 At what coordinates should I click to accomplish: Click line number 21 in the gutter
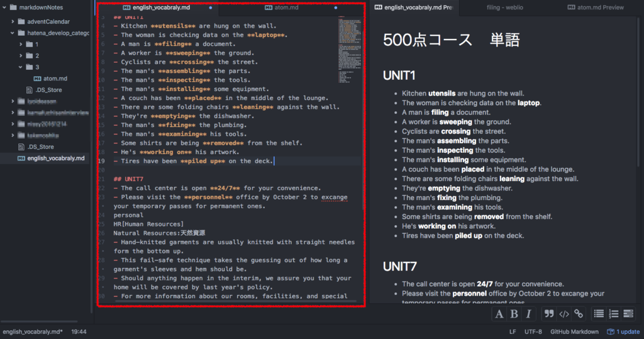click(x=101, y=179)
